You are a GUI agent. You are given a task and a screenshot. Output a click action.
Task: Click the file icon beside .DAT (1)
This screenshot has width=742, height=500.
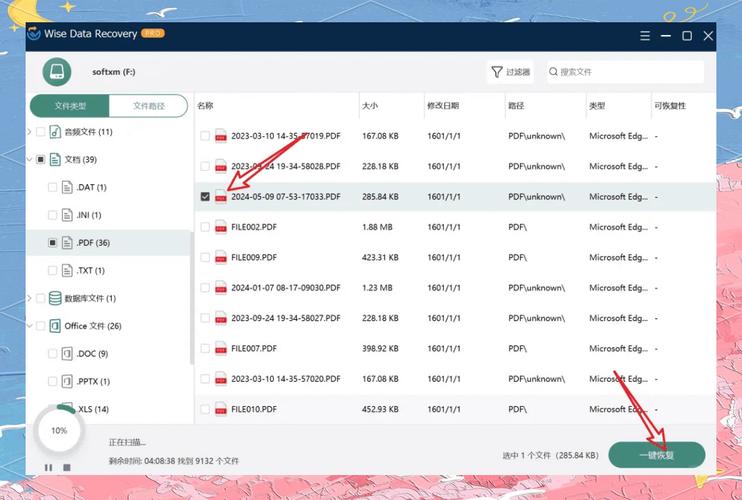click(x=67, y=187)
